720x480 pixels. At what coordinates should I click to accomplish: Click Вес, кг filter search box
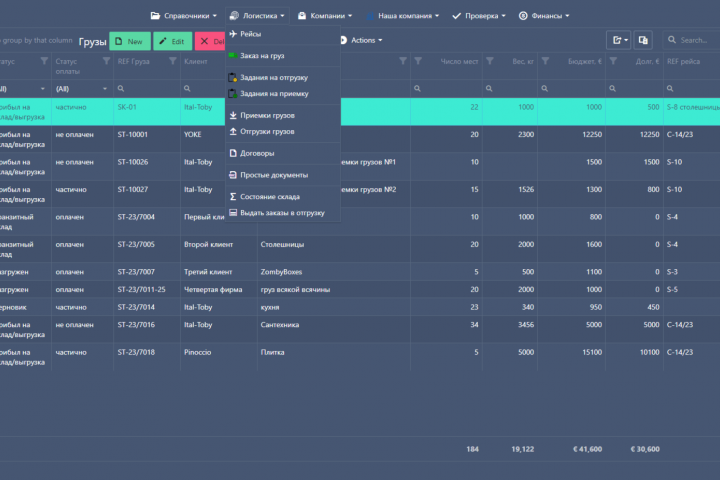point(510,89)
